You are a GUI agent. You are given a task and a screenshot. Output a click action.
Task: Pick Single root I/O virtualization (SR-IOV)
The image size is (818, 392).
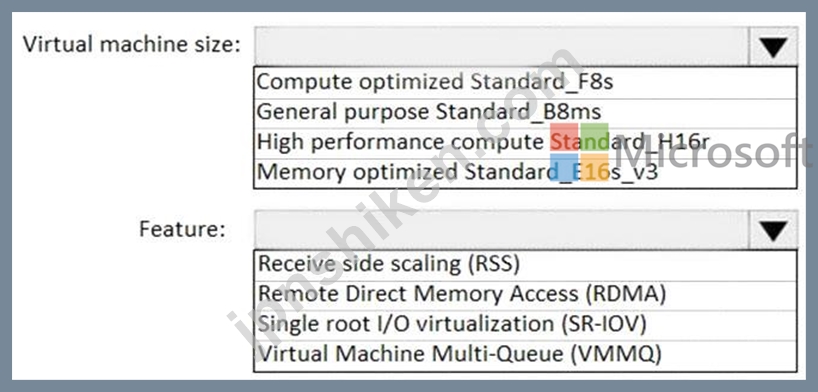click(525, 325)
